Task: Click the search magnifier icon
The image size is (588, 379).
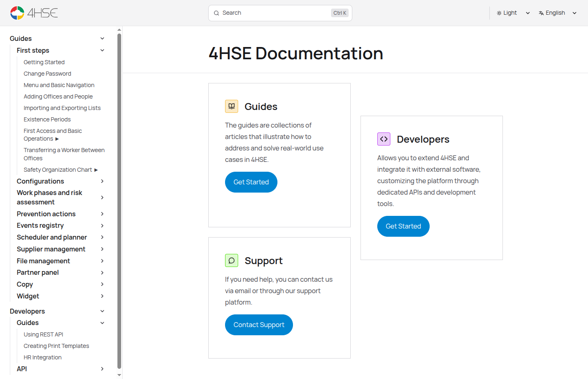Action: tap(216, 13)
